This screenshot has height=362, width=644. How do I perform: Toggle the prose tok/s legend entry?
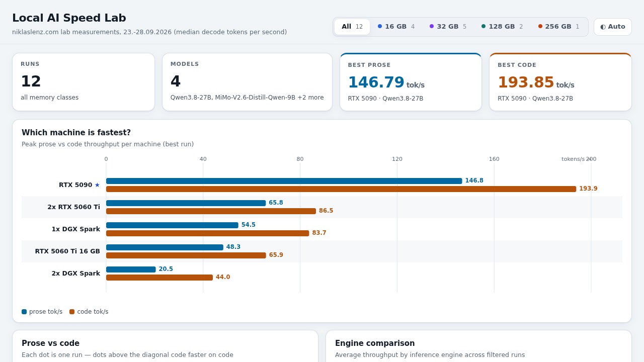(42, 312)
